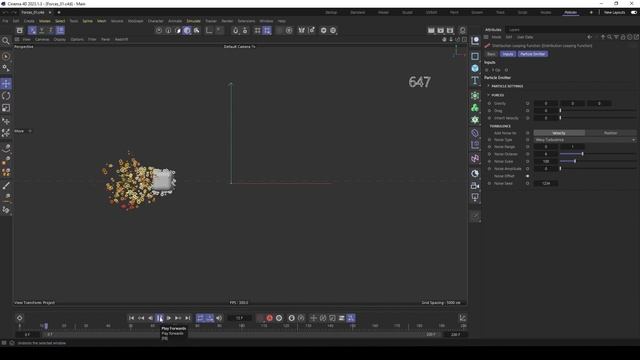Select the Rotate tool in left toolbar
Viewport: 640px width, 360px height.
pyautogui.click(x=6, y=96)
